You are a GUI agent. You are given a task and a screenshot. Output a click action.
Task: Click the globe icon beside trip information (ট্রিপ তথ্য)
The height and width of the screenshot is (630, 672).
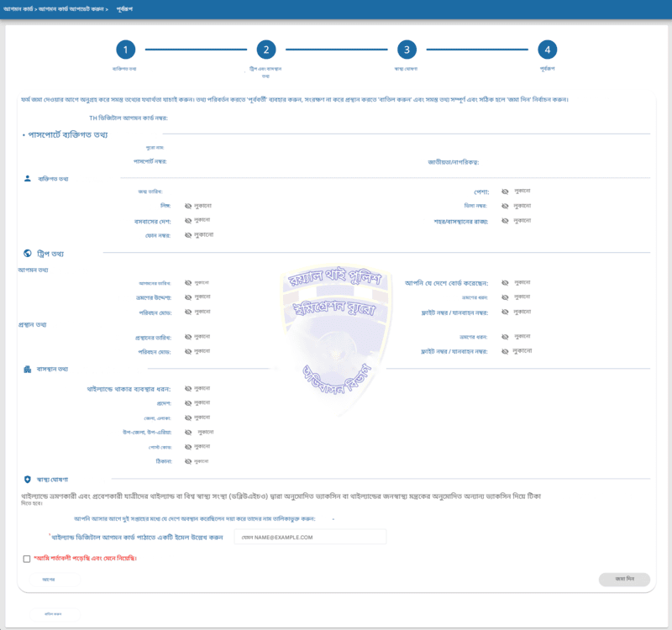point(28,254)
